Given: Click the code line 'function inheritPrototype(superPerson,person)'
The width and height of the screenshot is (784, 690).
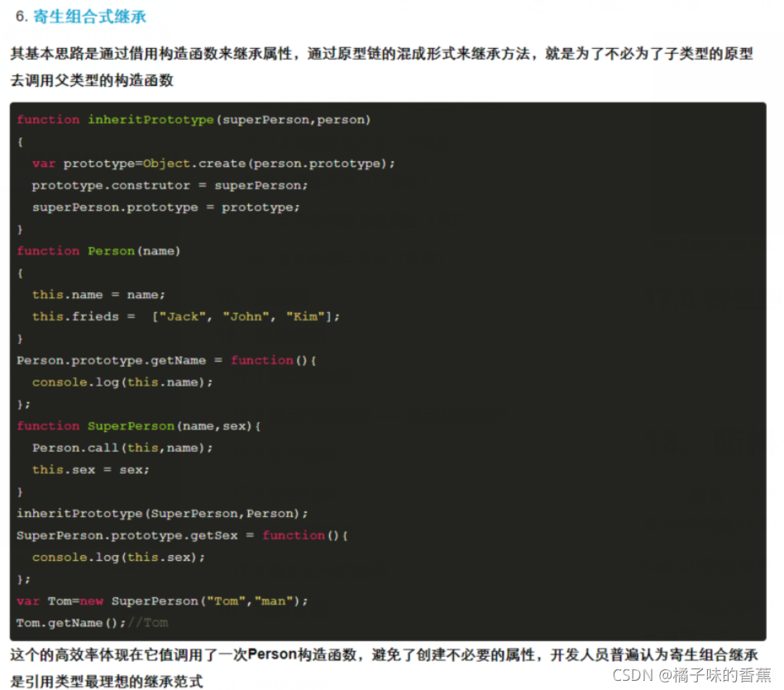Looking at the screenshot, I should click(x=194, y=120).
